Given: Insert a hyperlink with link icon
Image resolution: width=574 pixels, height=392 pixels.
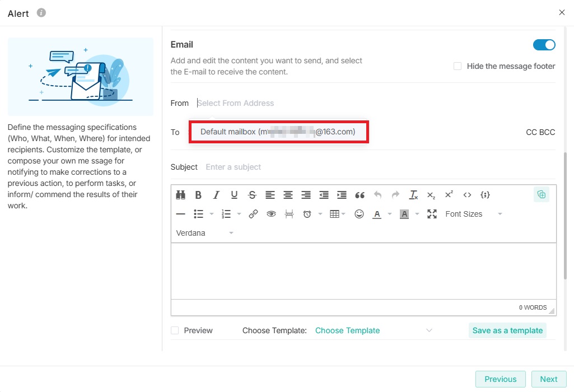Looking at the screenshot, I should 253,214.
